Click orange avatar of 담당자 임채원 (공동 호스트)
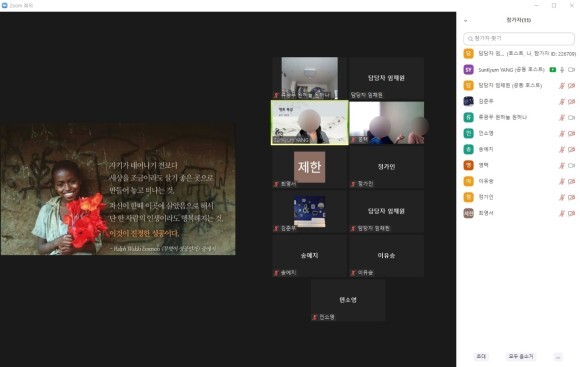Screen dimensions: 580x367 click(x=469, y=85)
